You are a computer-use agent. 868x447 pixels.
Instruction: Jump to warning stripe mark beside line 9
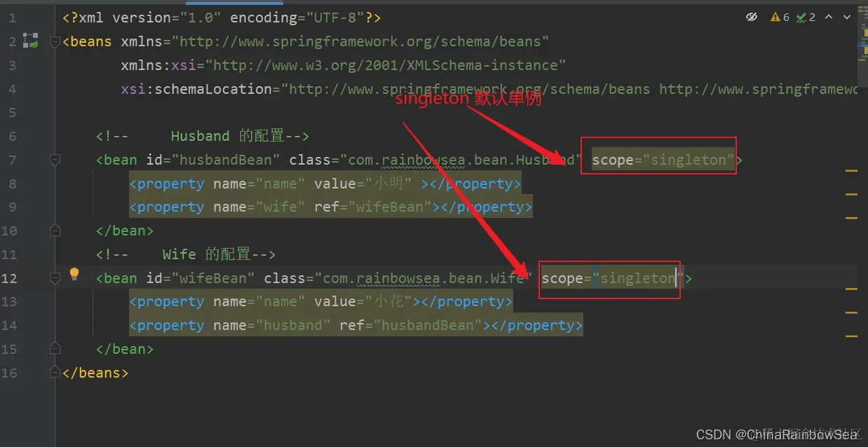pyautogui.click(x=851, y=218)
